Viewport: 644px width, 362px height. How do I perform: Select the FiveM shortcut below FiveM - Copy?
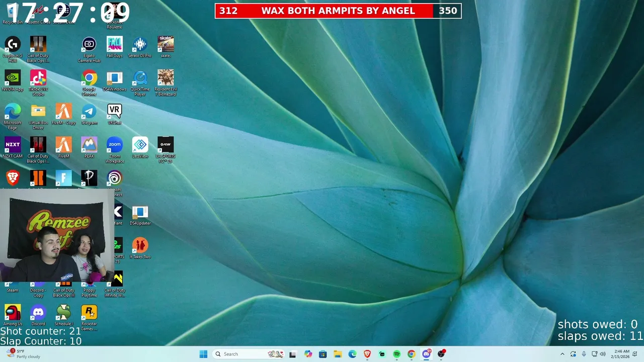tap(63, 148)
